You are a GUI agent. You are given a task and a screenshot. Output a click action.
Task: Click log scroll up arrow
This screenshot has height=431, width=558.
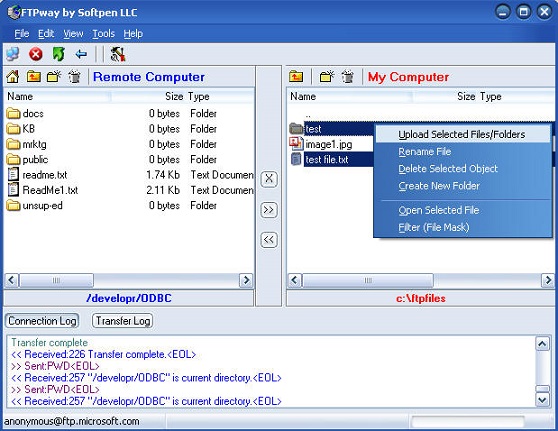click(x=542, y=344)
